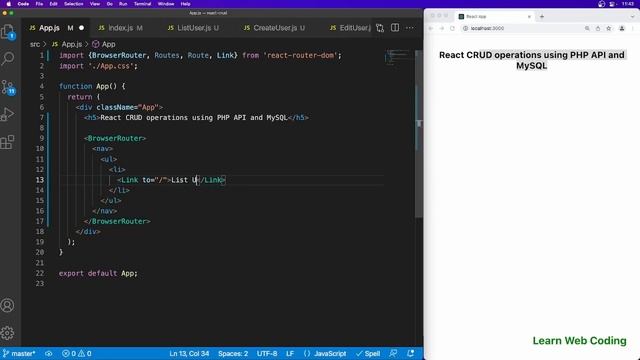Open the Code menu
The width and height of the screenshot is (640, 360).
pos(23,4)
